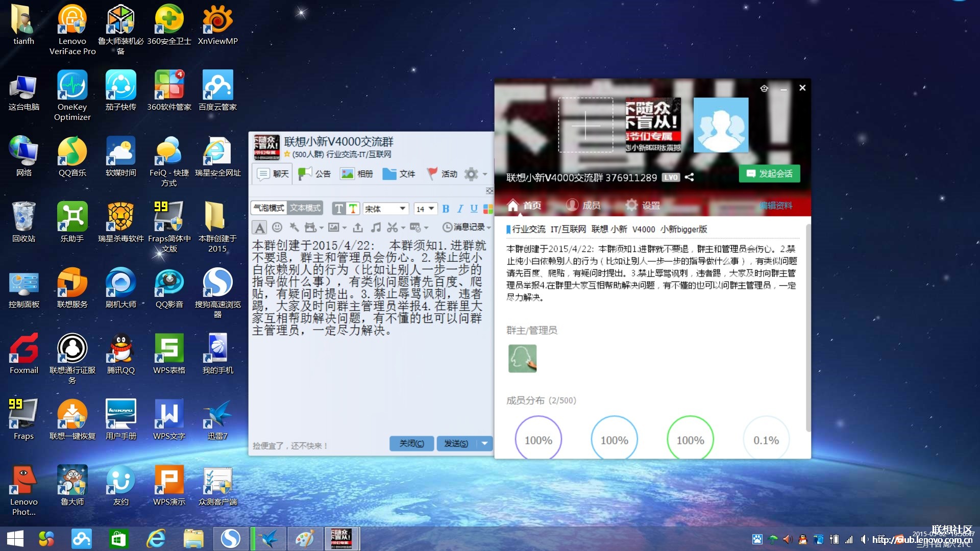Viewport: 980px width, 551px height.
Task: Expand arrow beside the message bubble check icon
Action: point(426,228)
